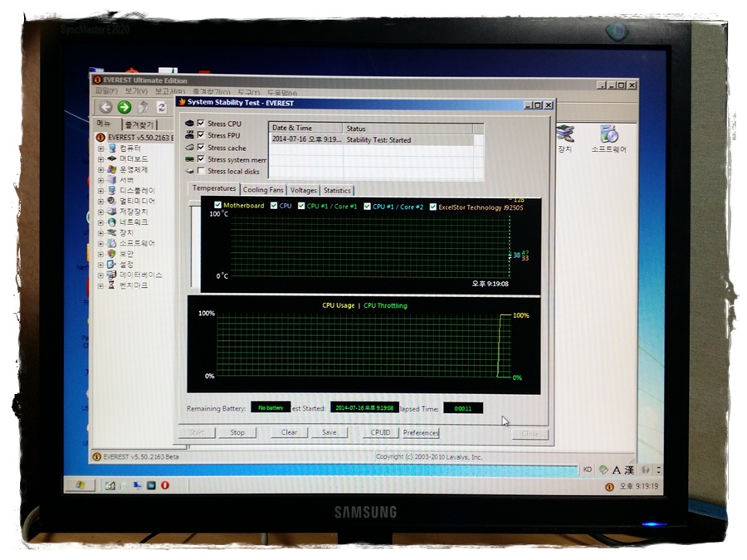This screenshot has height=560, width=747.
Task: Toggle the Motherboard temperature graph checkbox
Action: 217,205
